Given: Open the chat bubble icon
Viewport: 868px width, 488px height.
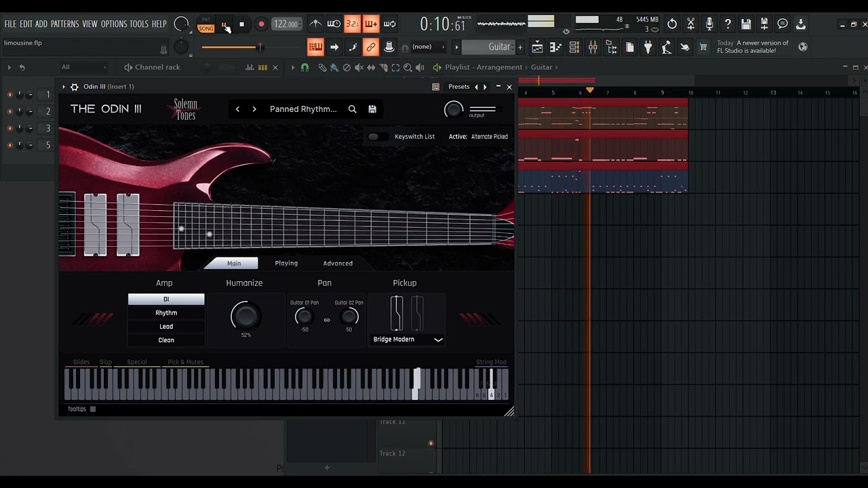Looking at the screenshot, I should tap(783, 24).
